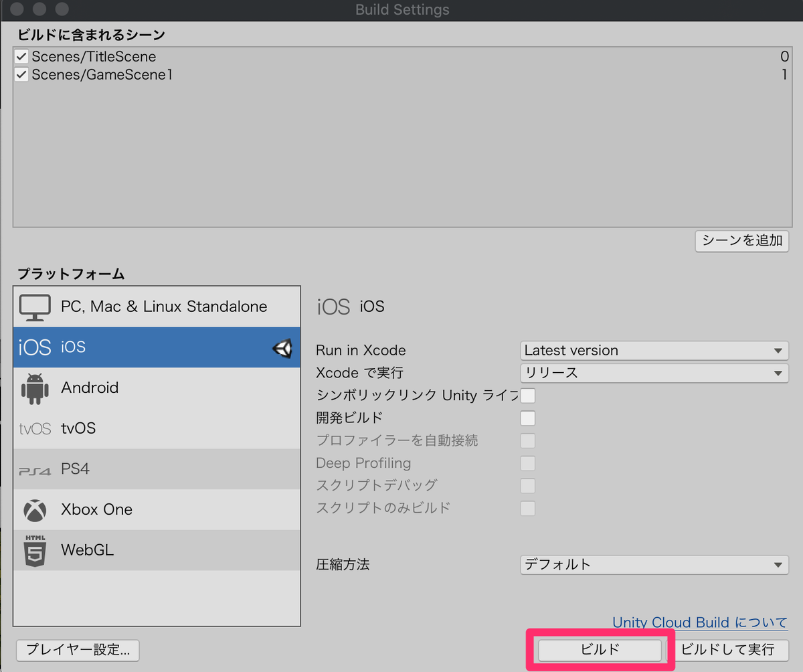This screenshot has height=672, width=803.
Task: Toggle the スクリプトデバッグ checkbox
Action: click(x=528, y=485)
